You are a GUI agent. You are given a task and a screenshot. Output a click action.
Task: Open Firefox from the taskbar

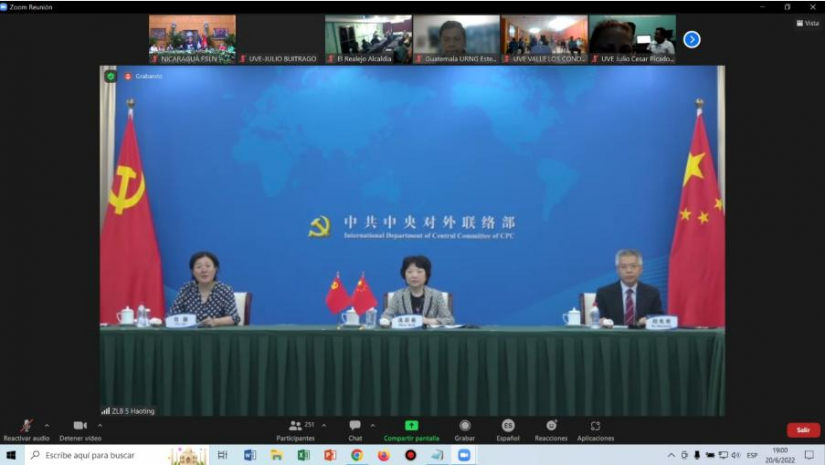384,455
